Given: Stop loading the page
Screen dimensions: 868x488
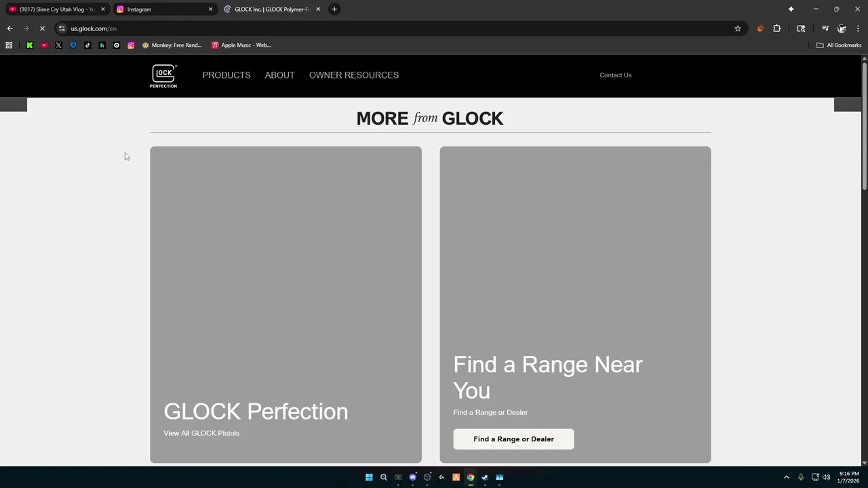Looking at the screenshot, I should pyautogui.click(x=42, y=28).
